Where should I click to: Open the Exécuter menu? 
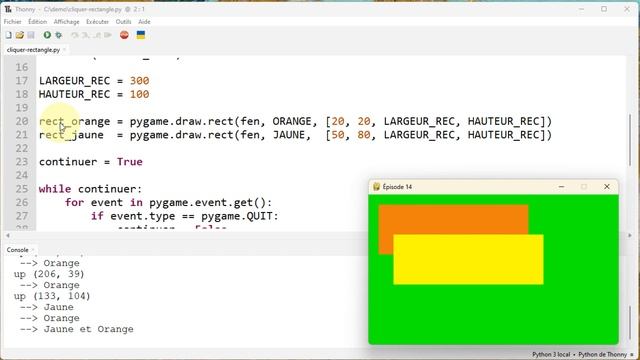pyautogui.click(x=98, y=22)
